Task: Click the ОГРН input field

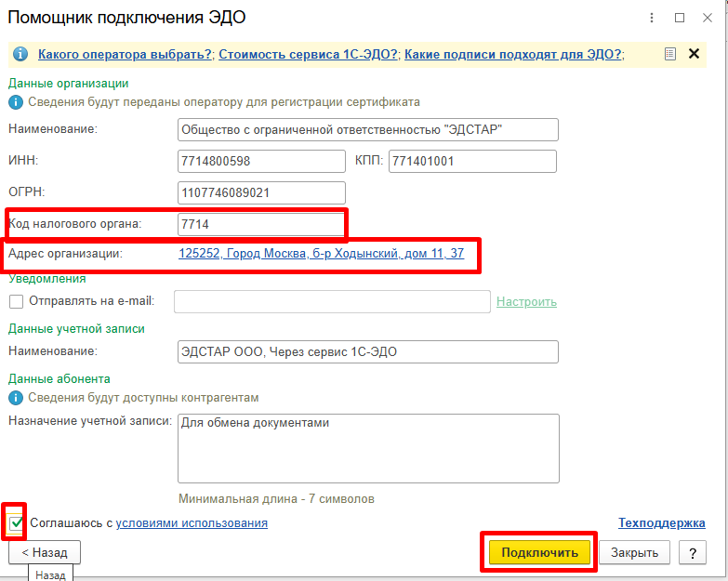Action: (261, 193)
